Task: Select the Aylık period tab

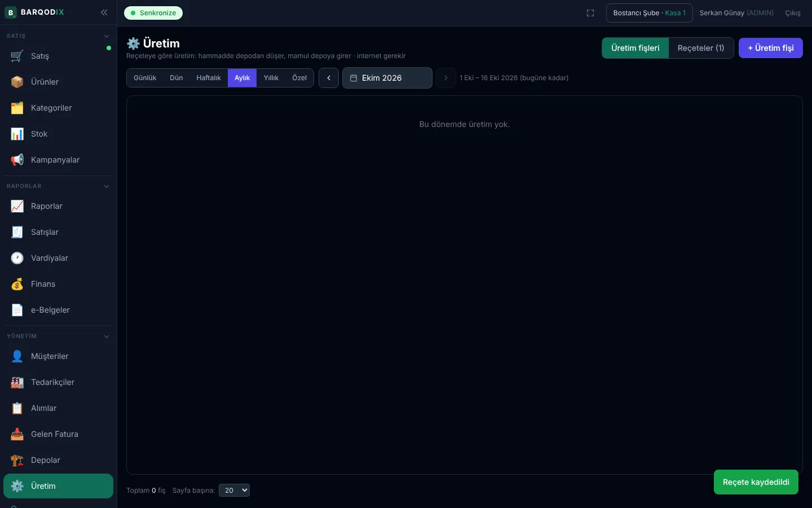Action: [242, 78]
